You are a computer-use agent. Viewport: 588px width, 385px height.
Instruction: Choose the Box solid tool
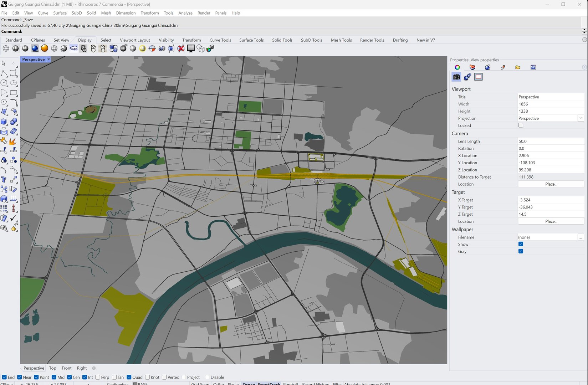4,122
